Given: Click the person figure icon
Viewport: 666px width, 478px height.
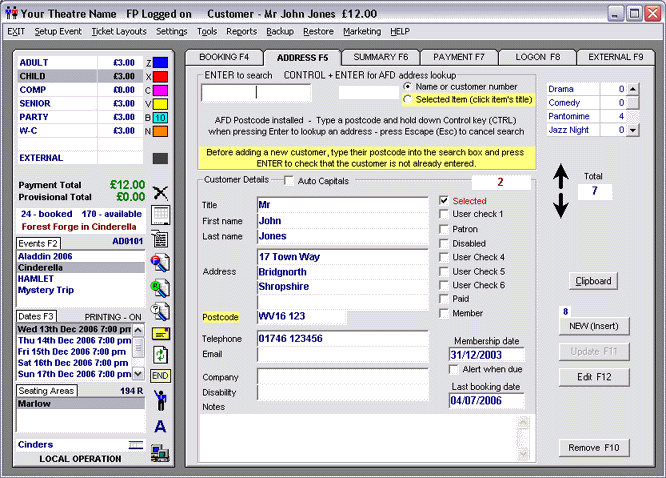Looking at the screenshot, I should [x=160, y=402].
